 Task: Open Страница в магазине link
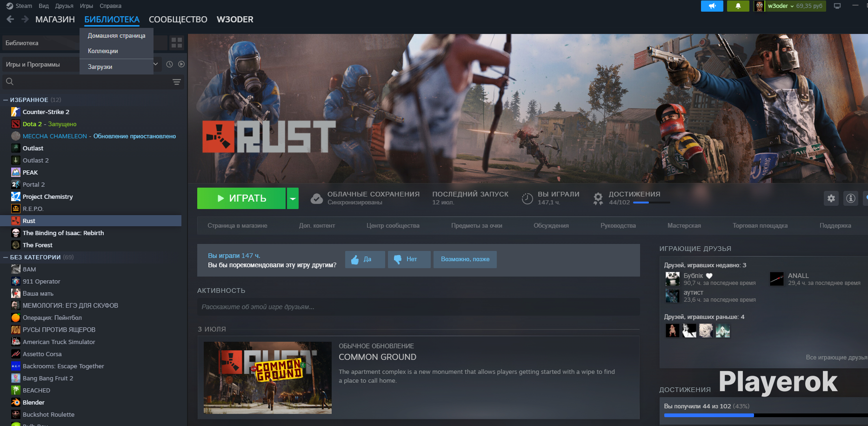click(x=237, y=226)
